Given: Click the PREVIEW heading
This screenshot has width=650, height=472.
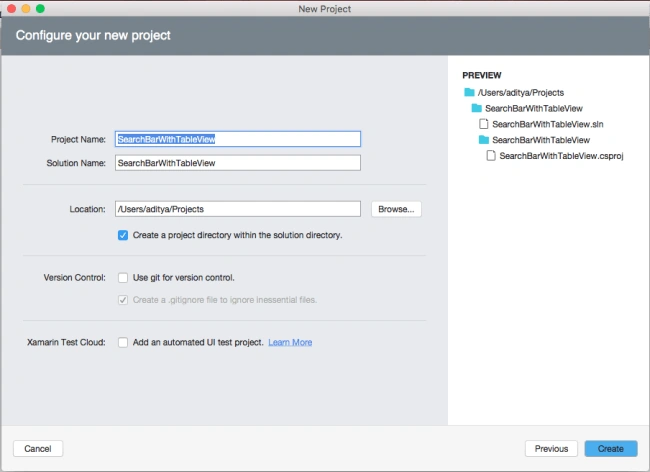Looking at the screenshot, I should pyautogui.click(x=482, y=75).
